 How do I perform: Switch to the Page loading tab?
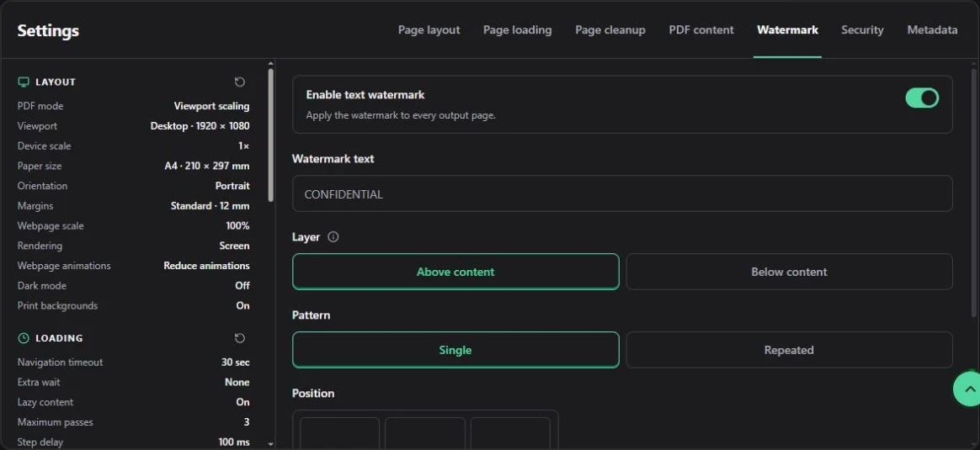518,30
